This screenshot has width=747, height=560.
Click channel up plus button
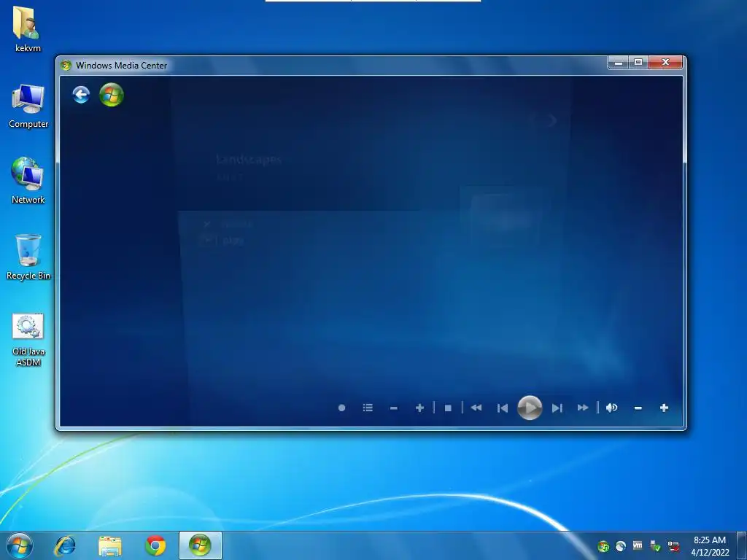click(x=419, y=408)
